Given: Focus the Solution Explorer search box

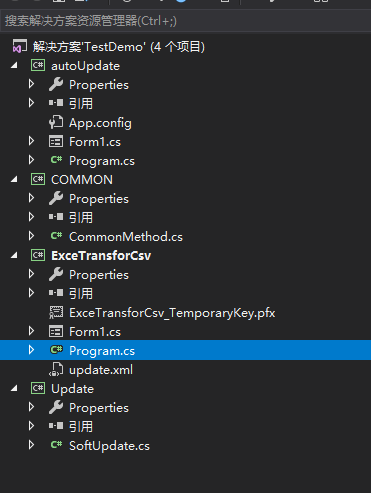Looking at the screenshot, I should tap(185, 21).
